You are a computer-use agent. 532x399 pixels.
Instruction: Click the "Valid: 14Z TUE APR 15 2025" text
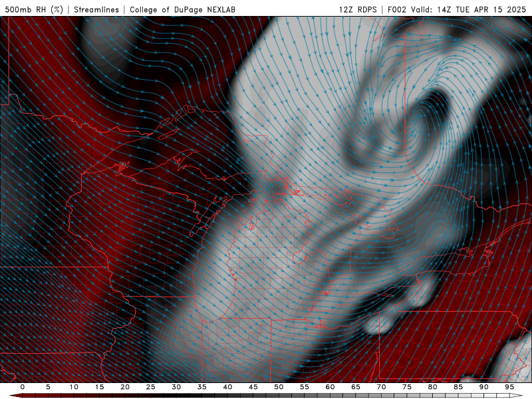(469, 9)
